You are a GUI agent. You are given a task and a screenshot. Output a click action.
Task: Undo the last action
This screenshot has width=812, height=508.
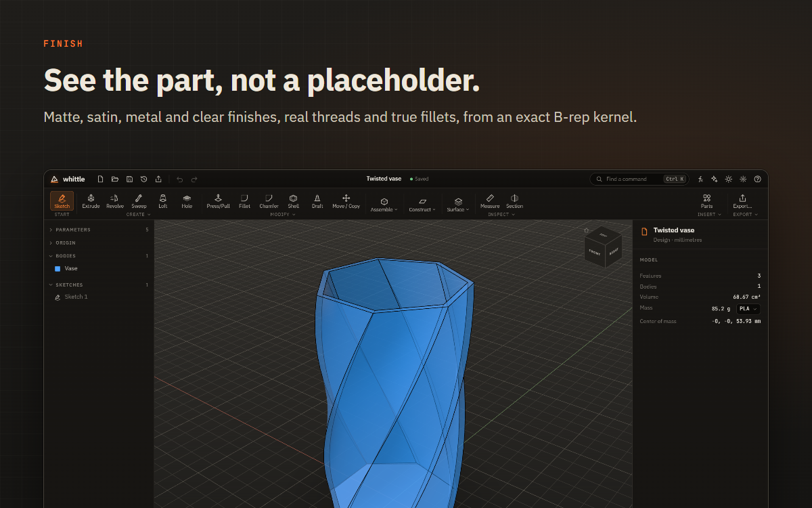pos(179,179)
